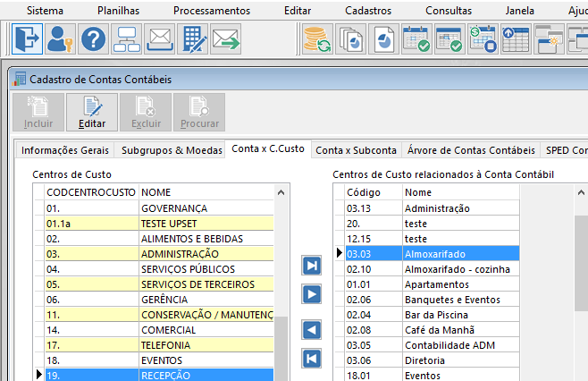Select SERVIÇOS DE TERCEIROS row
The height and width of the screenshot is (381, 588).
tap(159, 284)
